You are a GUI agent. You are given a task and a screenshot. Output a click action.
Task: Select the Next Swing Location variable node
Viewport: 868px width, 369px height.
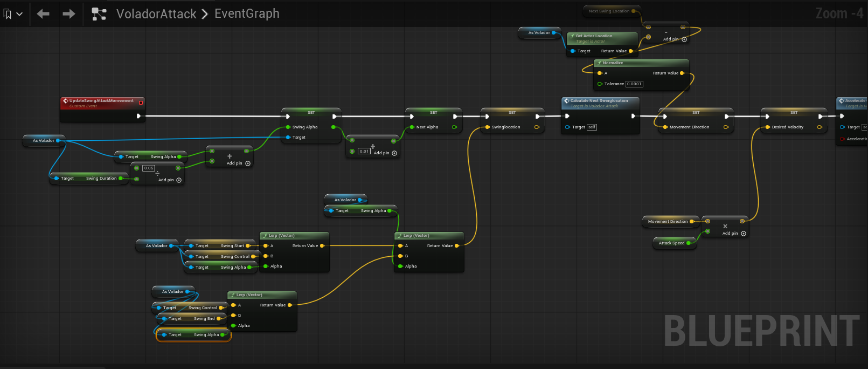612,11
